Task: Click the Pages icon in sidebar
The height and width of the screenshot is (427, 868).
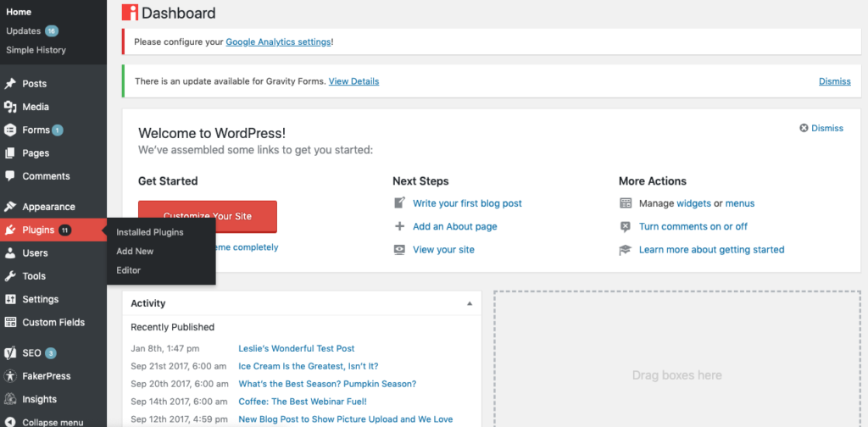Action: (10, 153)
